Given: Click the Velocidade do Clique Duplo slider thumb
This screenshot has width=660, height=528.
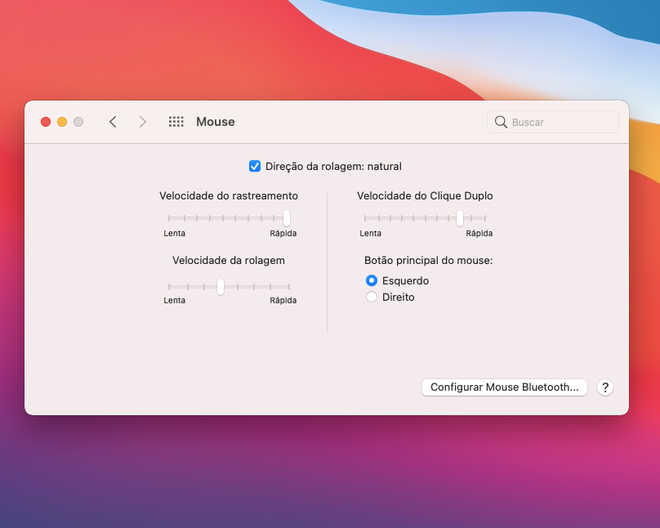Looking at the screenshot, I should [x=460, y=218].
